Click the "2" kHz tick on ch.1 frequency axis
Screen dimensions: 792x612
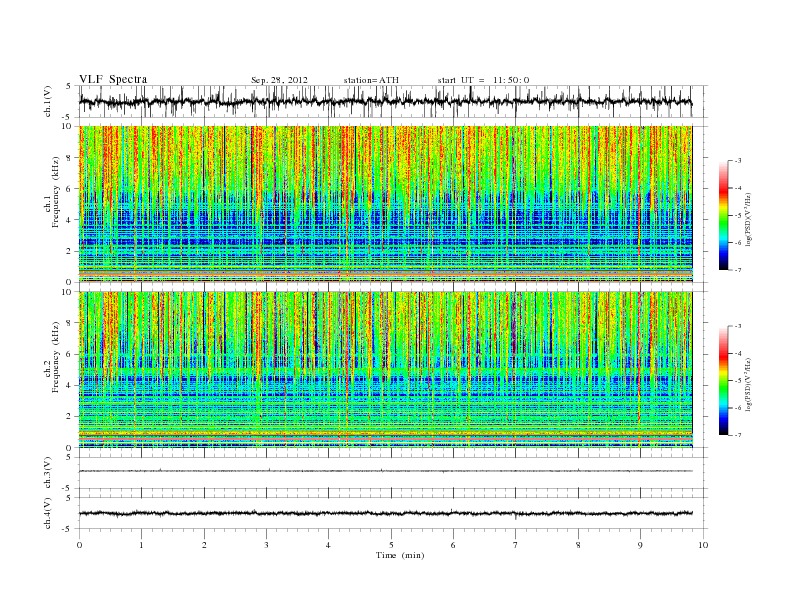tap(70, 251)
